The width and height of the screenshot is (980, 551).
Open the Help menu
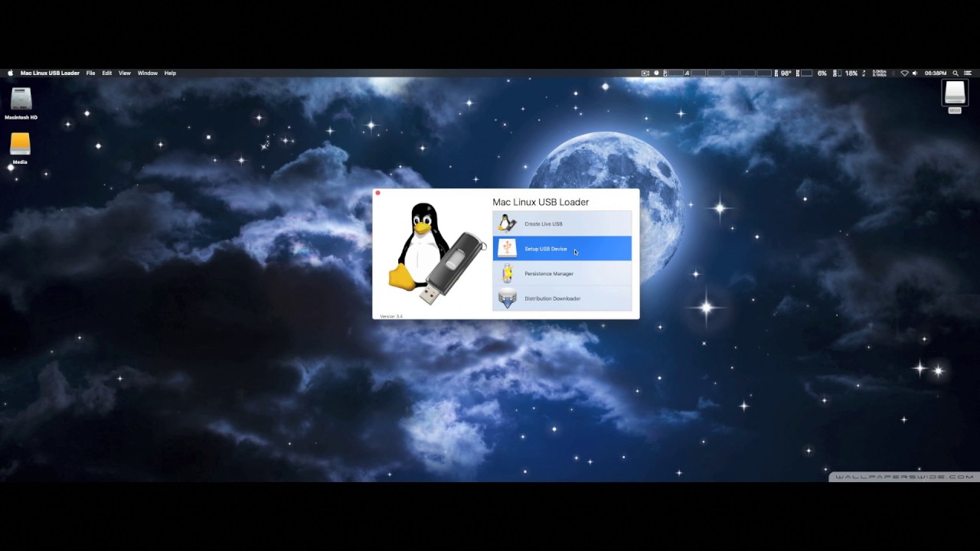pos(170,73)
